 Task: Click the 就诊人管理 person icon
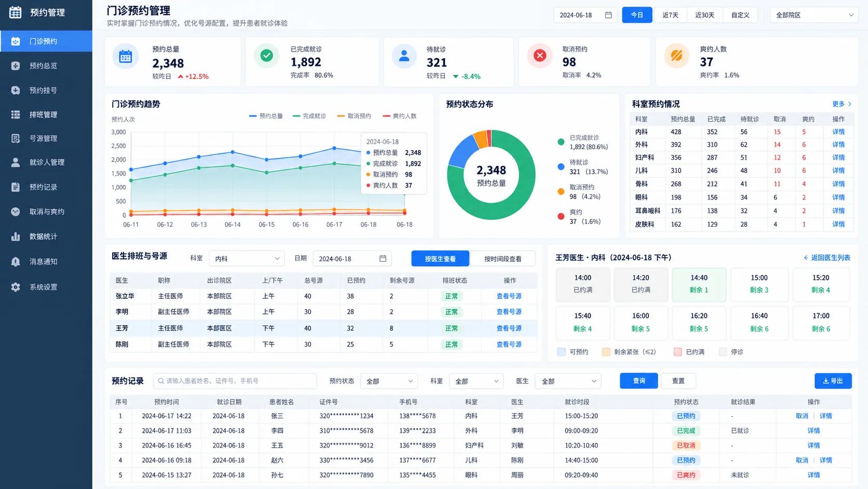click(16, 162)
